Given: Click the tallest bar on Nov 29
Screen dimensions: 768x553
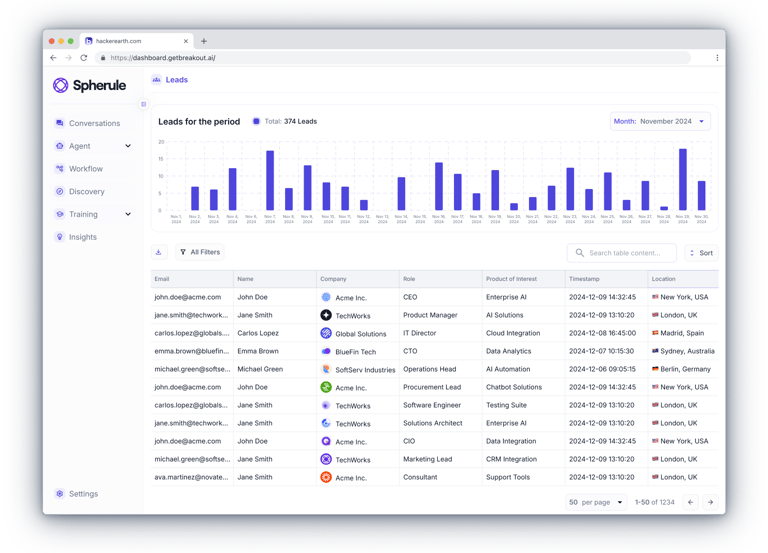Looking at the screenshot, I should (683, 179).
